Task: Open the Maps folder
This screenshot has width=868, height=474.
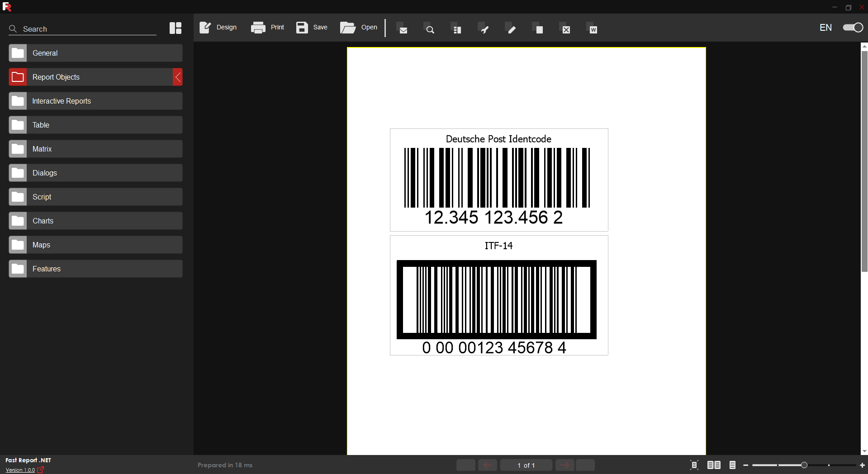Action: (x=95, y=245)
